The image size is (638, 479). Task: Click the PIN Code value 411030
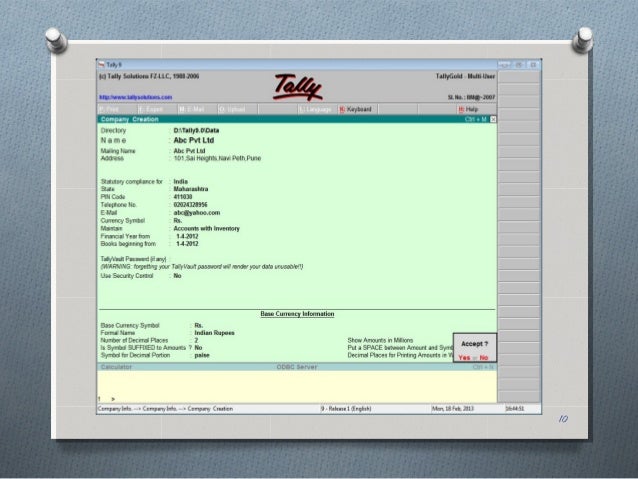click(183, 197)
